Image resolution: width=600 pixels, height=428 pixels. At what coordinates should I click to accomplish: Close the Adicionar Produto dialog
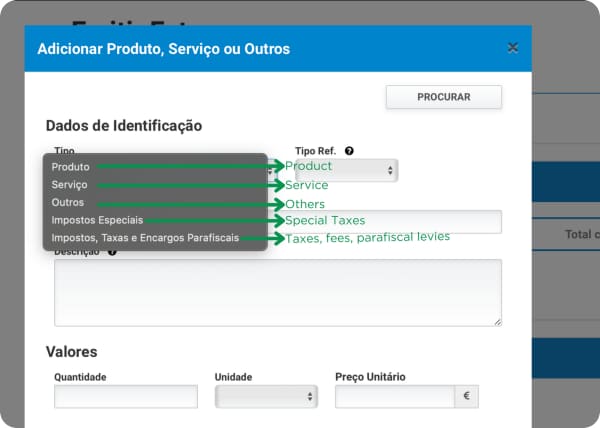(513, 48)
